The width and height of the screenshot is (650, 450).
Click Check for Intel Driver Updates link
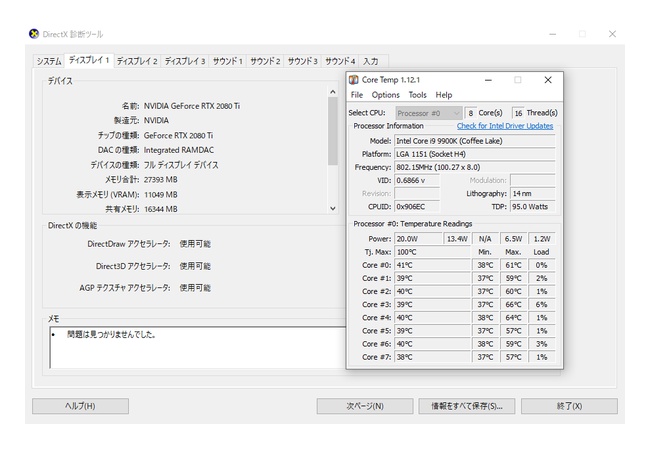pos(505,126)
